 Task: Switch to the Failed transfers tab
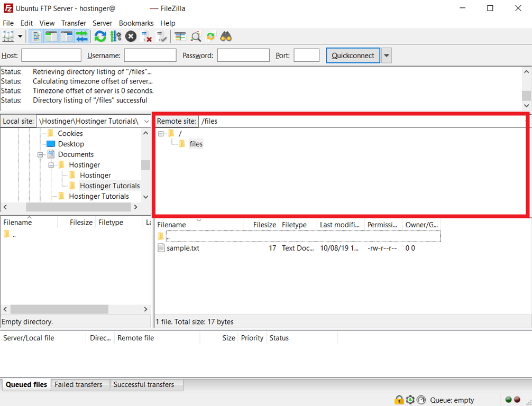[80, 384]
